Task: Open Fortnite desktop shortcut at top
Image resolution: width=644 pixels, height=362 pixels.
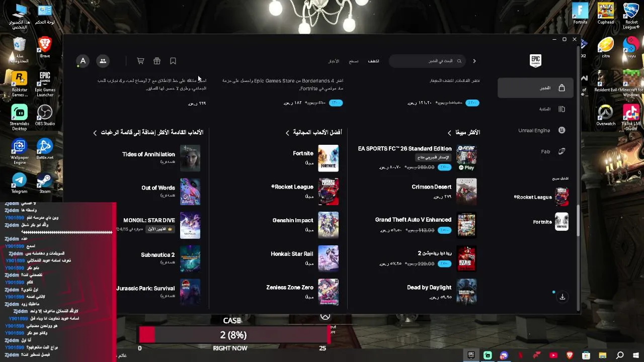Action: tap(580, 14)
